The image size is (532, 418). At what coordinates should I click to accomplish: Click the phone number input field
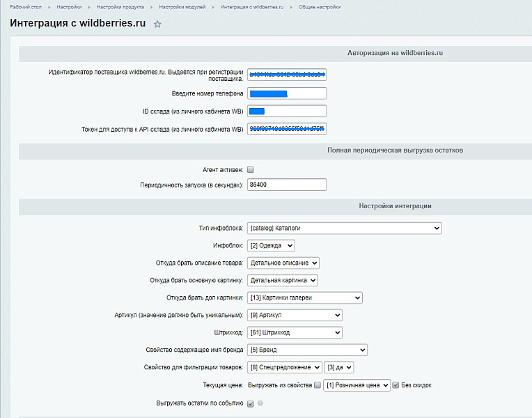(x=286, y=93)
